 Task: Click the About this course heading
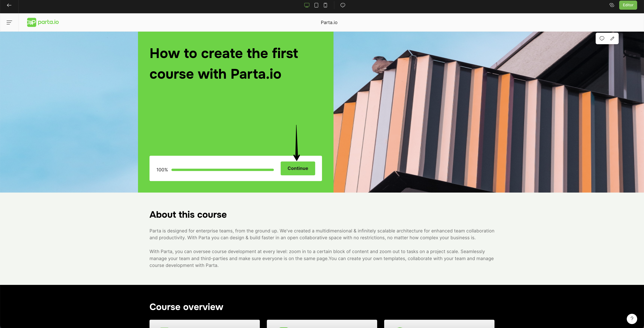pos(188,215)
